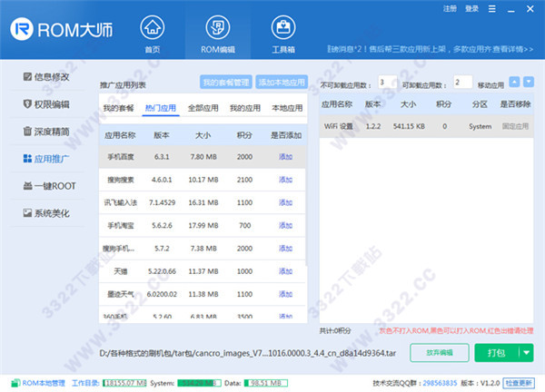The image size is (545, 392).
Task: Switch to the 全部应用 tab
Action: pos(203,108)
